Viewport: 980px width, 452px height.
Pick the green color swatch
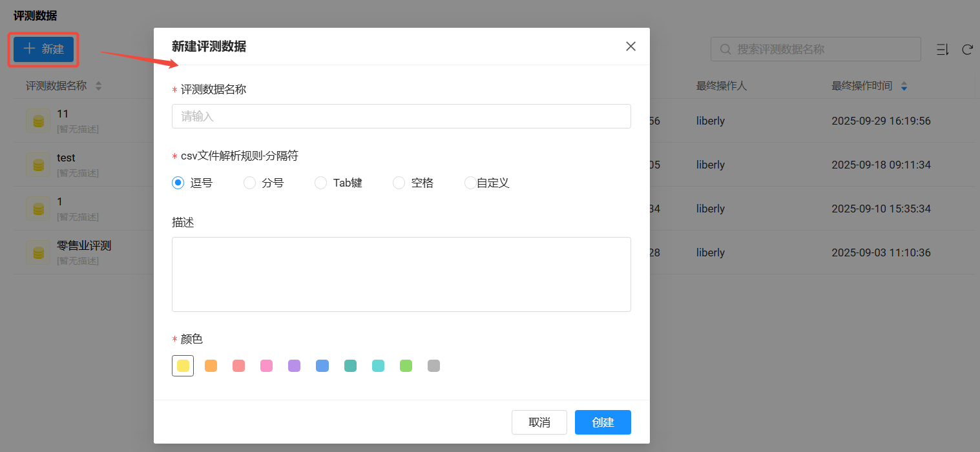point(406,366)
